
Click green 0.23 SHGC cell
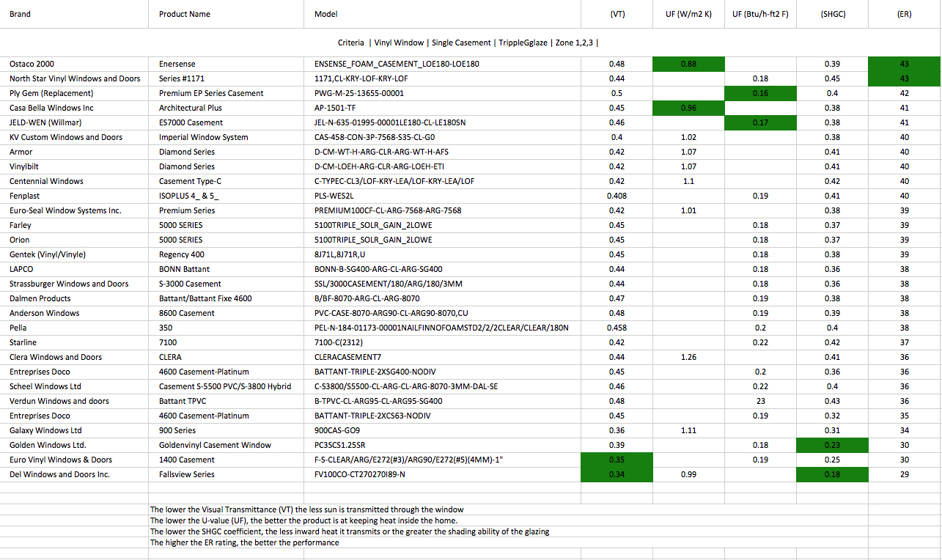[832, 445]
